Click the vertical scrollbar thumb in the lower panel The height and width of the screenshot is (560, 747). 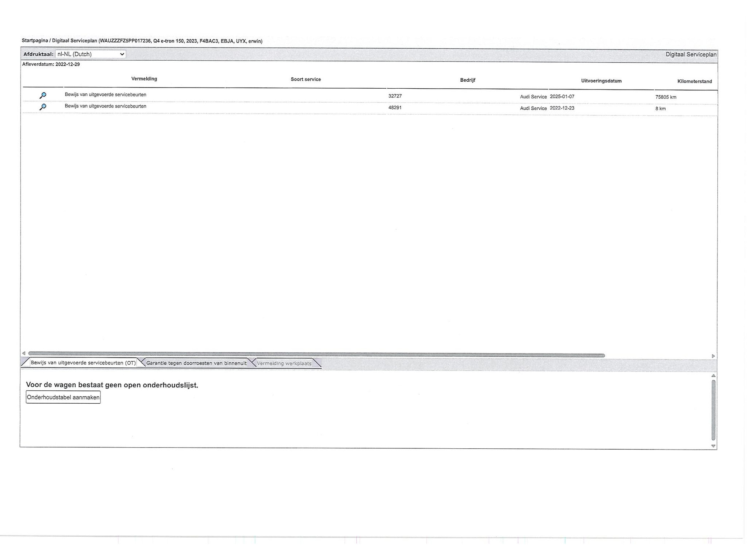(713, 410)
